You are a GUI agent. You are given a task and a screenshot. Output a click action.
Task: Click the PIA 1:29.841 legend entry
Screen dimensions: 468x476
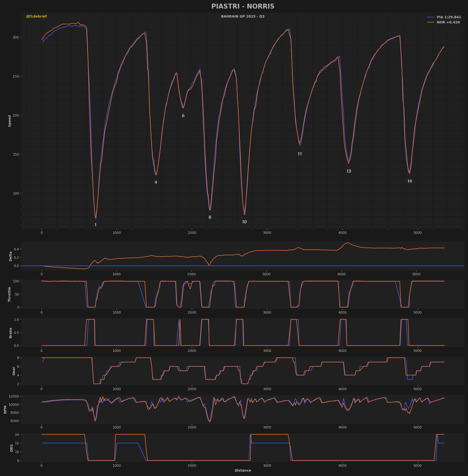448,17
